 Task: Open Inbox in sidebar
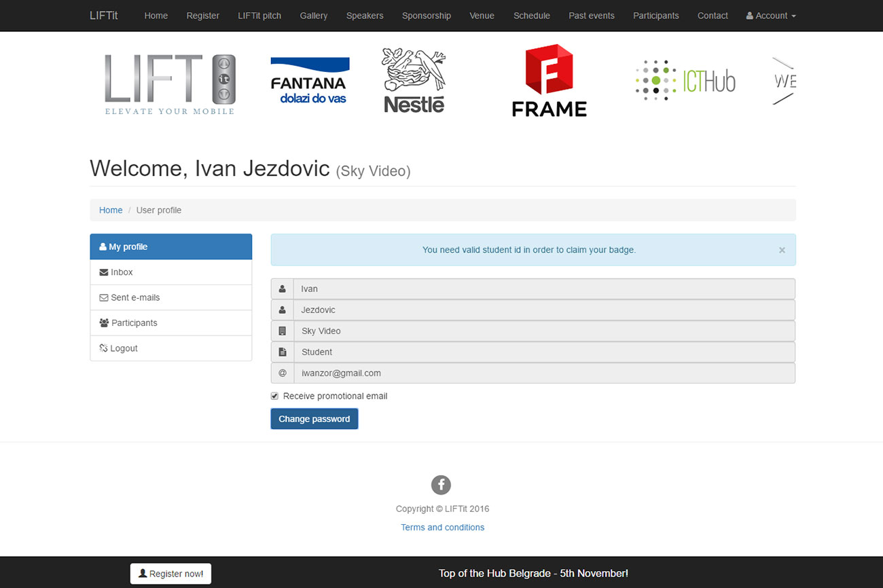pos(171,272)
